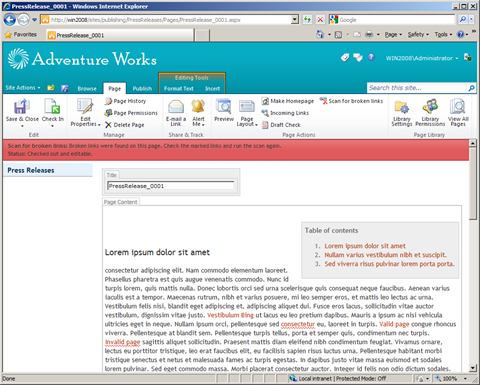Screen dimensions: 480x385
Task: Click Scan for broken links
Action: tap(351, 101)
